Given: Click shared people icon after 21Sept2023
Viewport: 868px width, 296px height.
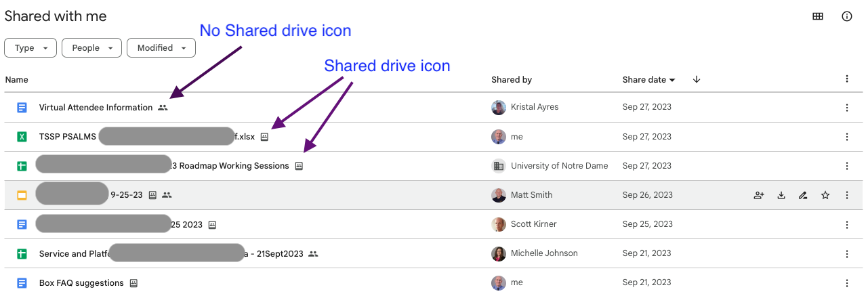Looking at the screenshot, I should tap(313, 254).
